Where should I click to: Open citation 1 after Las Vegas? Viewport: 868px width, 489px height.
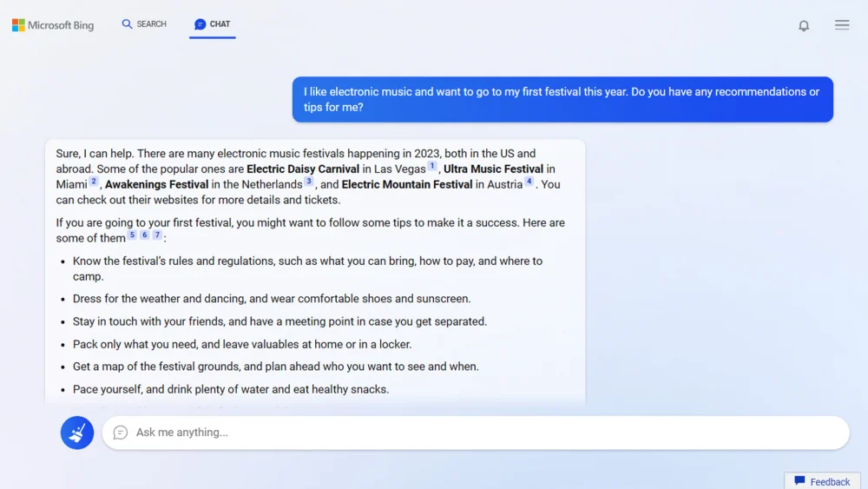click(x=432, y=166)
